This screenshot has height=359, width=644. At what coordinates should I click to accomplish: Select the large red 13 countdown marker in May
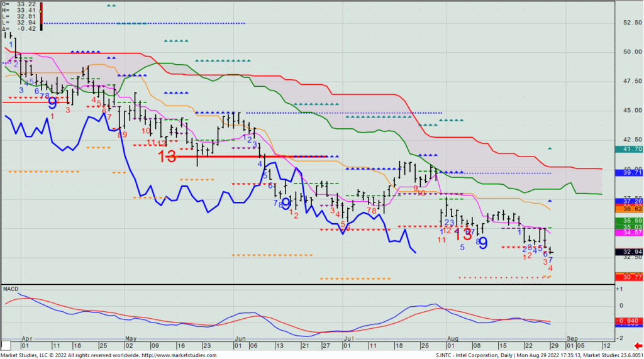coord(167,157)
